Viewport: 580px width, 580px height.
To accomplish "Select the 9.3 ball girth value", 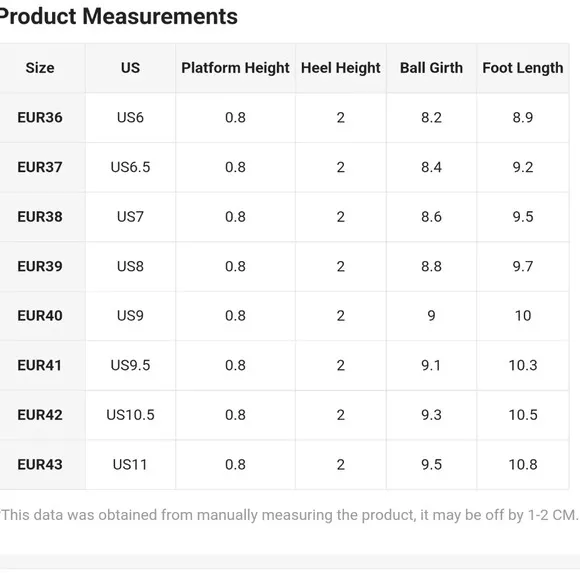I will tap(431, 415).
